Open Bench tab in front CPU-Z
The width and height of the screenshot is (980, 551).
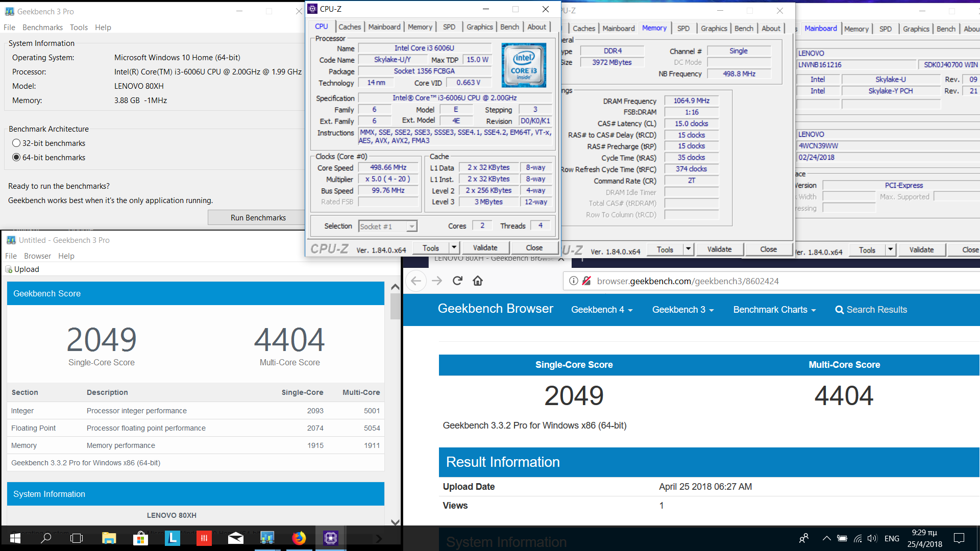pyautogui.click(x=509, y=27)
